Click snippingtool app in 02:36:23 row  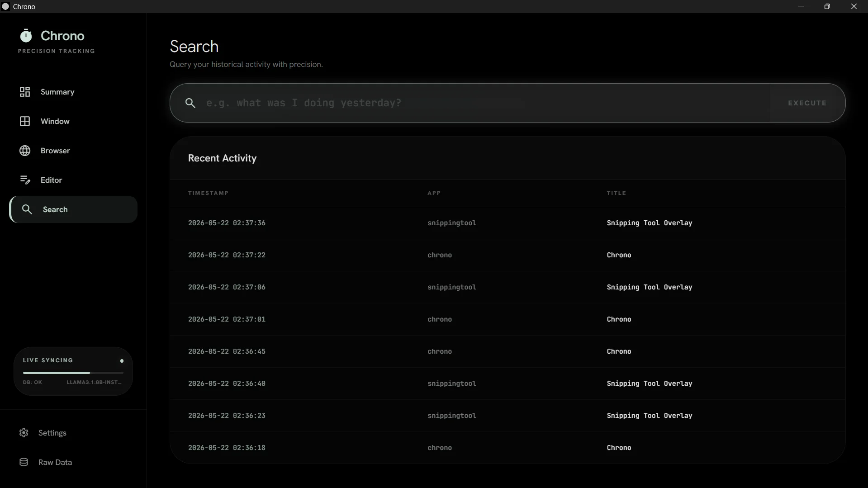[452, 416]
